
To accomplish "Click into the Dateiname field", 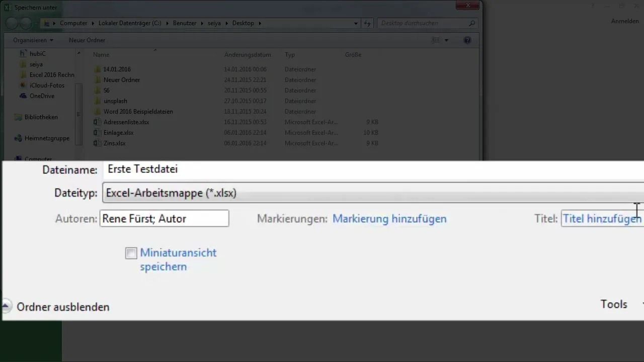I will (373, 169).
